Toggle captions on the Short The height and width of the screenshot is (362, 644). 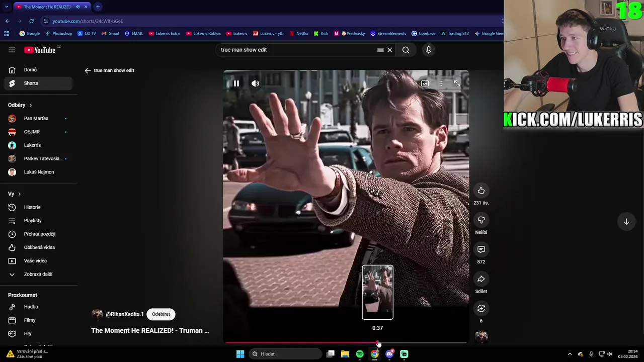coord(425,83)
